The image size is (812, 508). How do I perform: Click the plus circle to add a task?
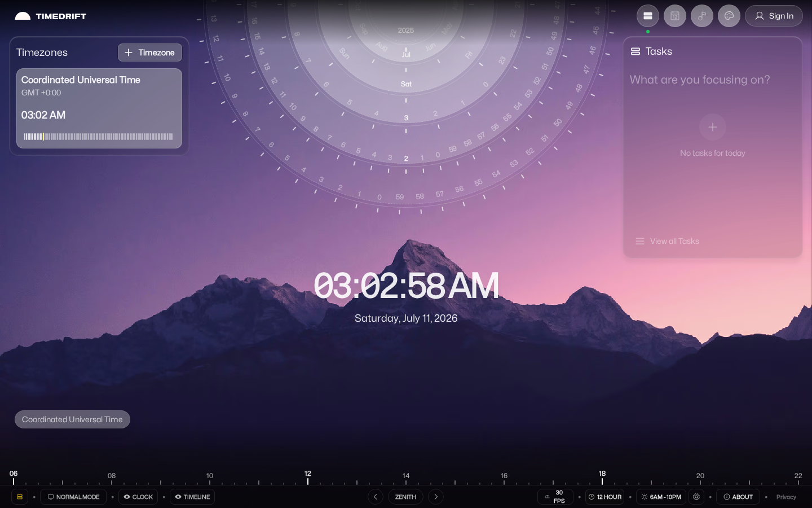point(713,127)
